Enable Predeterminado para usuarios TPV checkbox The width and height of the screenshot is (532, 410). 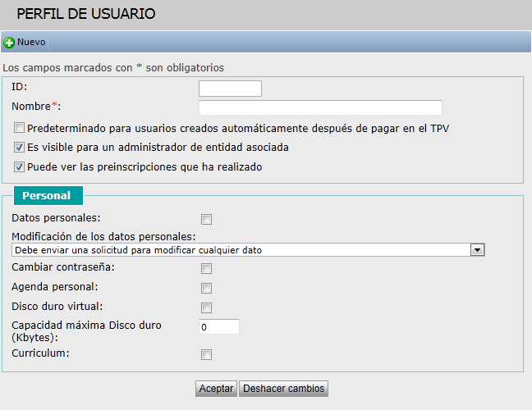[x=19, y=128]
